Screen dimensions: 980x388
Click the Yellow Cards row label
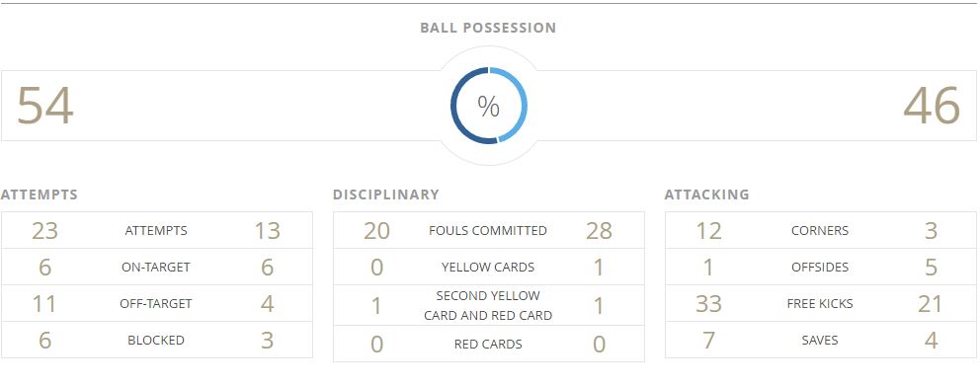488,268
